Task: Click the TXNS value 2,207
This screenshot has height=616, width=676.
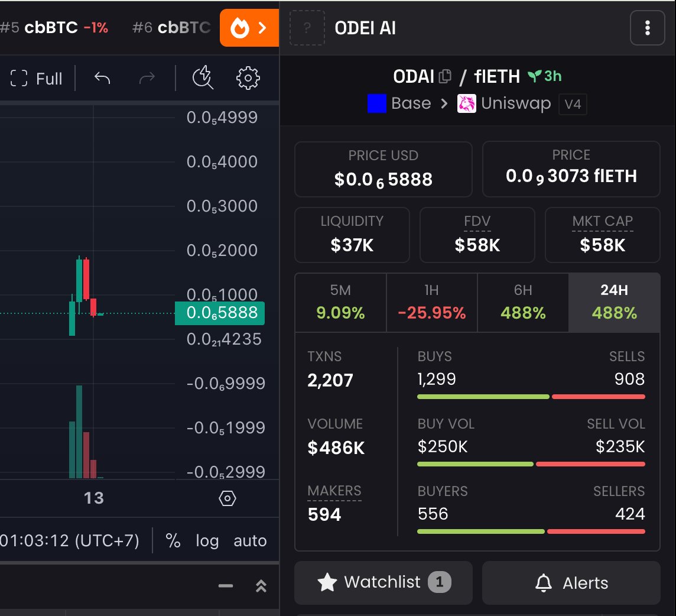Action: click(x=330, y=380)
